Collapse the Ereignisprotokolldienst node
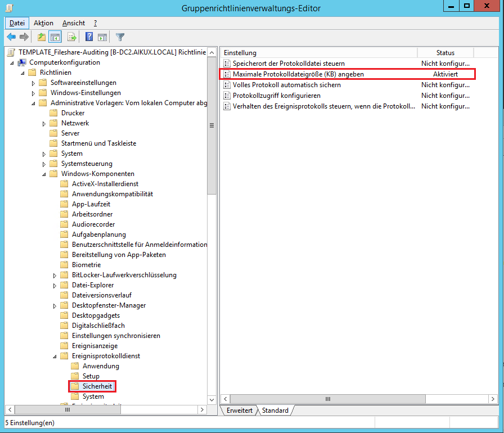This screenshot has height=433, width=504. pyautogui.click(x=55, y=356)
